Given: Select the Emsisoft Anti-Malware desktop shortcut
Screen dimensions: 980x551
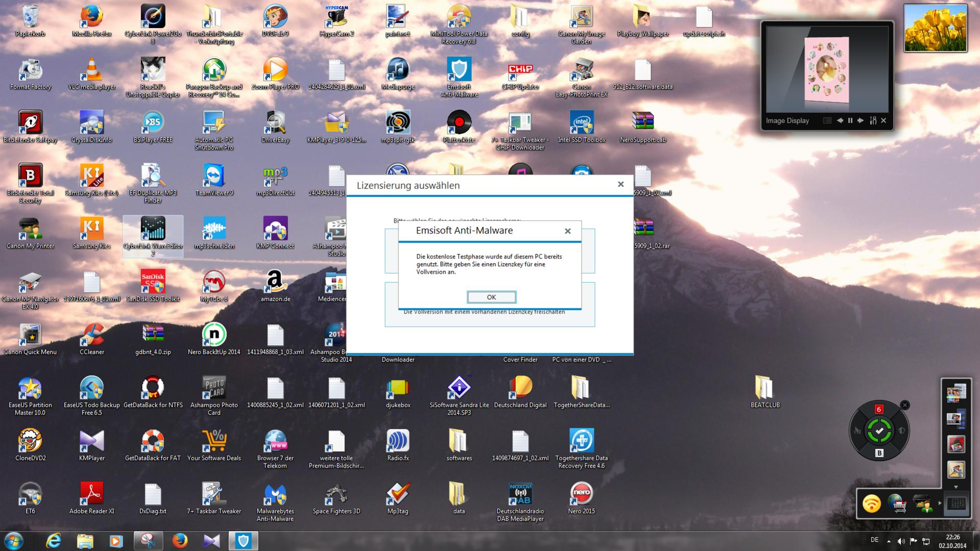Looking at the screenshot, I should tap(459, 77).
